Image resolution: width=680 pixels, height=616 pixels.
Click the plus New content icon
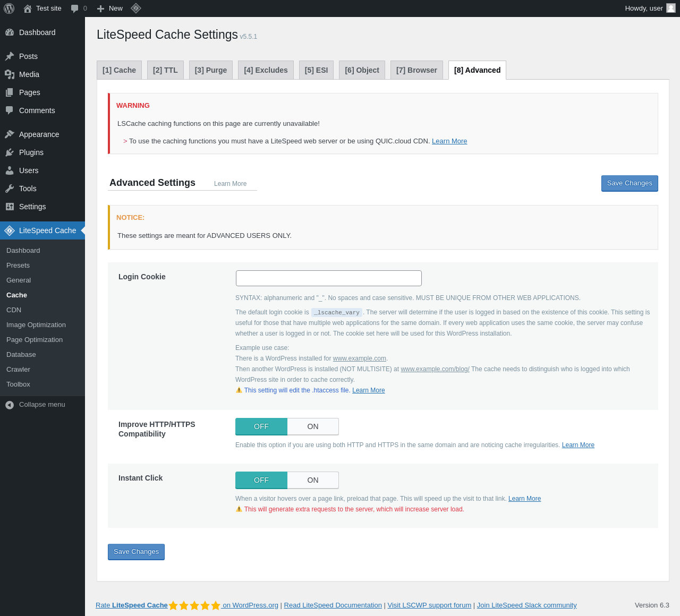tap(100, 8)
